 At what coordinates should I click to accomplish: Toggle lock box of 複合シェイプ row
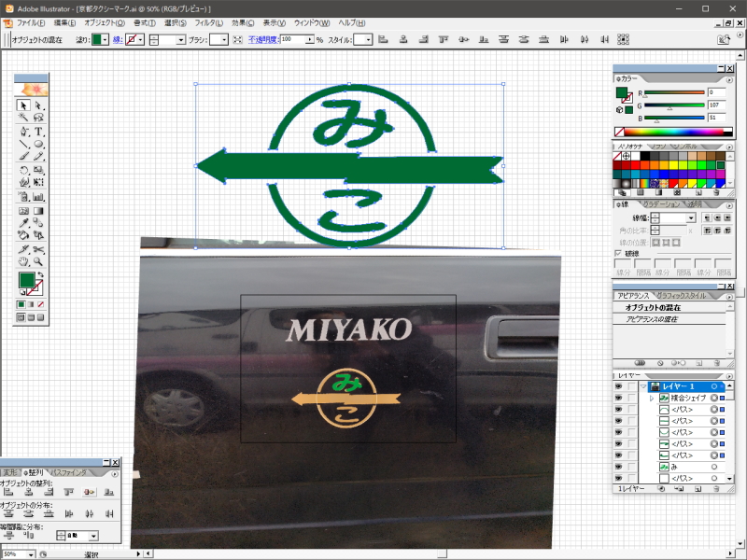click(632, 398)
